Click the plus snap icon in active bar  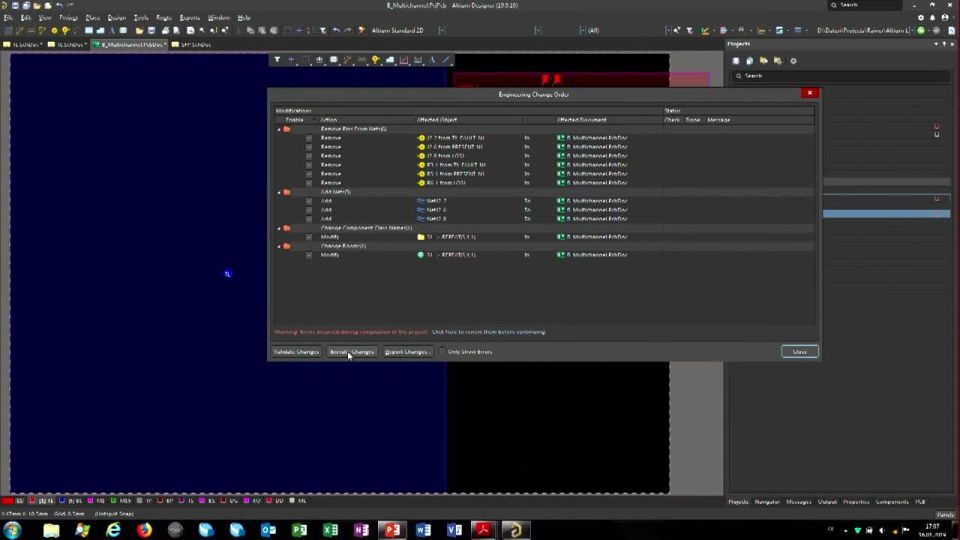click(291, 60)
